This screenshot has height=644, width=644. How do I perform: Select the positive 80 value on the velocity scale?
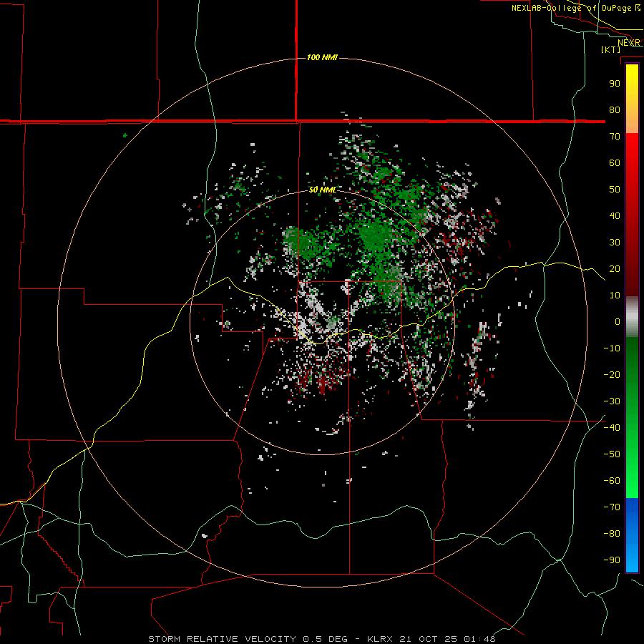click(x=615, y=109)
